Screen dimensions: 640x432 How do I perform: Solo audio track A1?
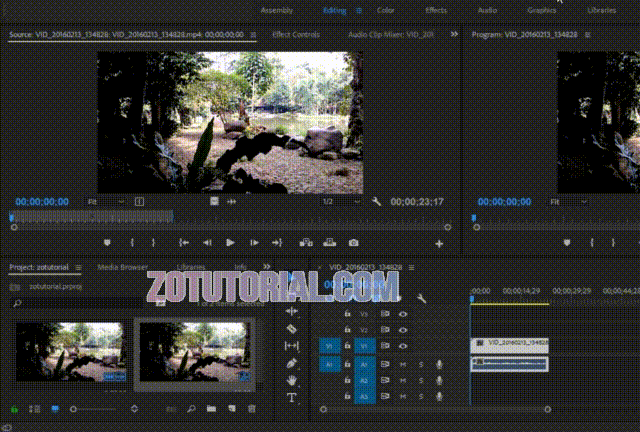pos(421,364)
